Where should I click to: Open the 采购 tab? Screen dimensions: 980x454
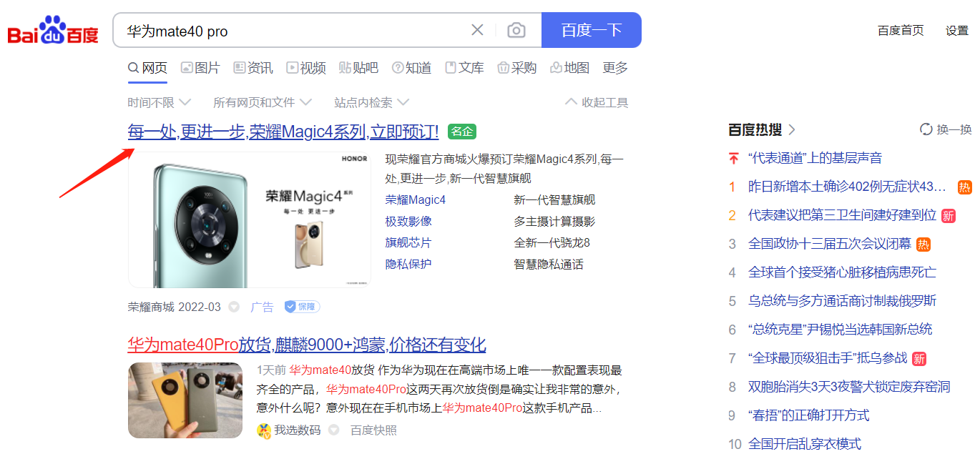coord(517,68)
